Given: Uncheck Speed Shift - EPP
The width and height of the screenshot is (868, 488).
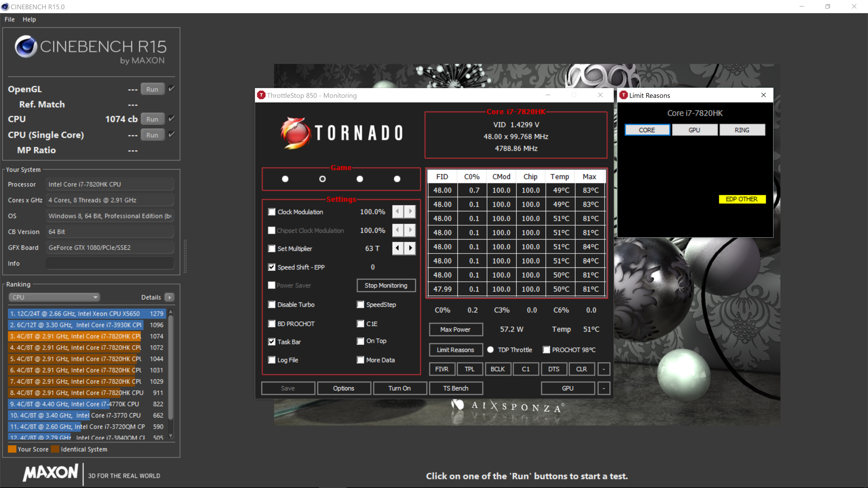Looking at the screenshot, I should [x=271, y=267].
